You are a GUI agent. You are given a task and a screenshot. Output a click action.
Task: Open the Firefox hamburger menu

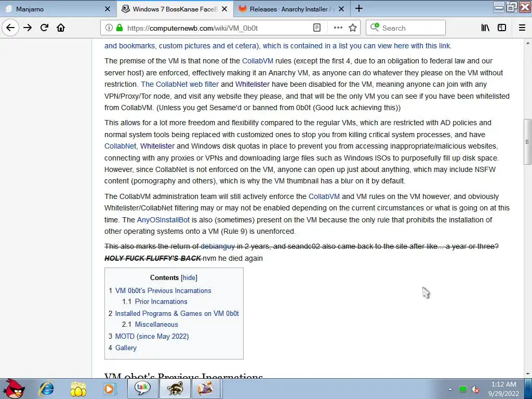[x=522, y=28]
